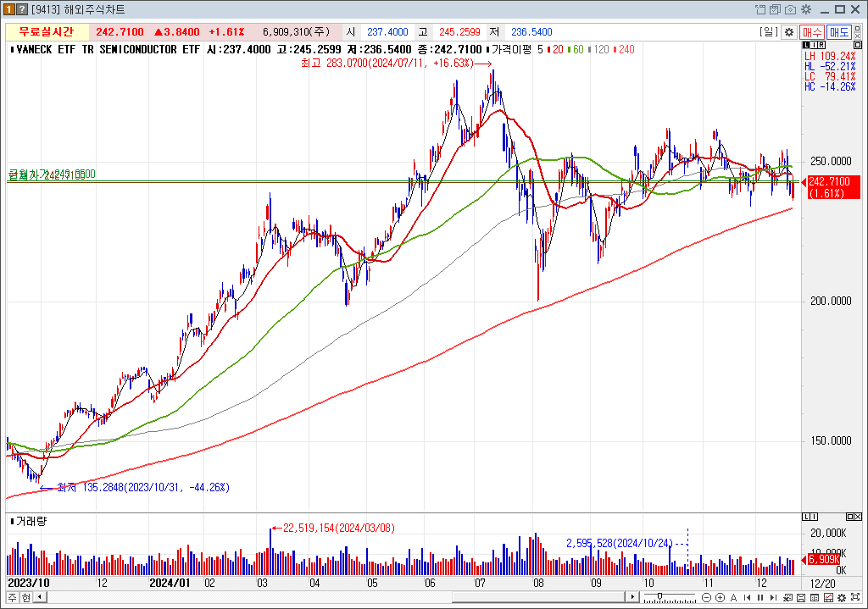Click the zoom in plus icon
The width and height of the screenshot is (868, 609).
point(720,597)
